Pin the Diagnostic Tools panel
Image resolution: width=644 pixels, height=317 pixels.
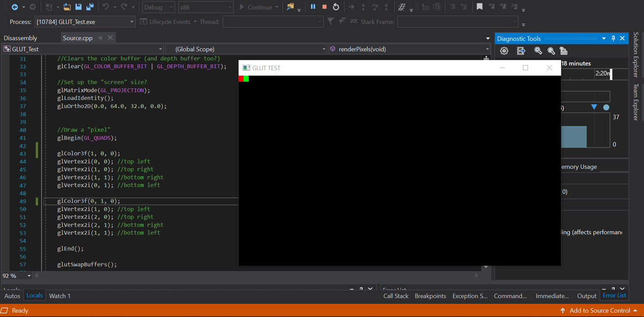pos(613,38)
